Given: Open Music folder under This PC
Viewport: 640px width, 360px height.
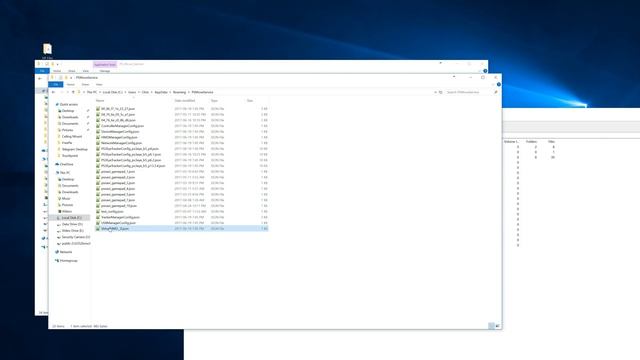Looking at the screenshot, I should [x=66, y=199].
